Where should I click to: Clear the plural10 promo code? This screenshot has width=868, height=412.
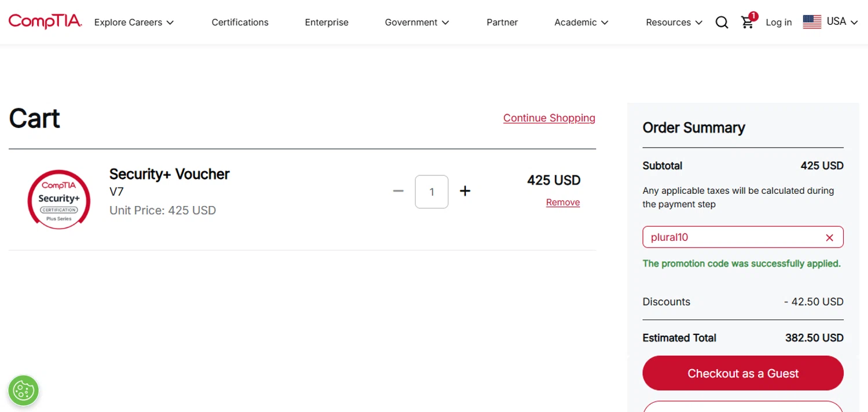coord(829,237)
